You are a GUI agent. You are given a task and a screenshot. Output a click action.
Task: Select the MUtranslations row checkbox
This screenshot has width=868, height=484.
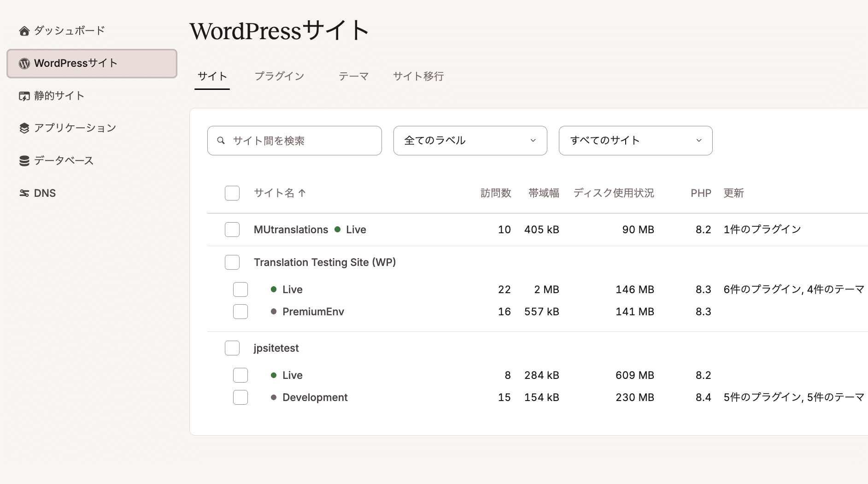point(232,229)
